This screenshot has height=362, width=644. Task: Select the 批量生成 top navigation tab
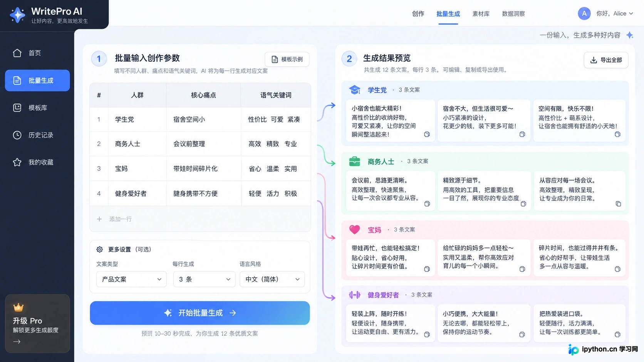coord(448,14)
